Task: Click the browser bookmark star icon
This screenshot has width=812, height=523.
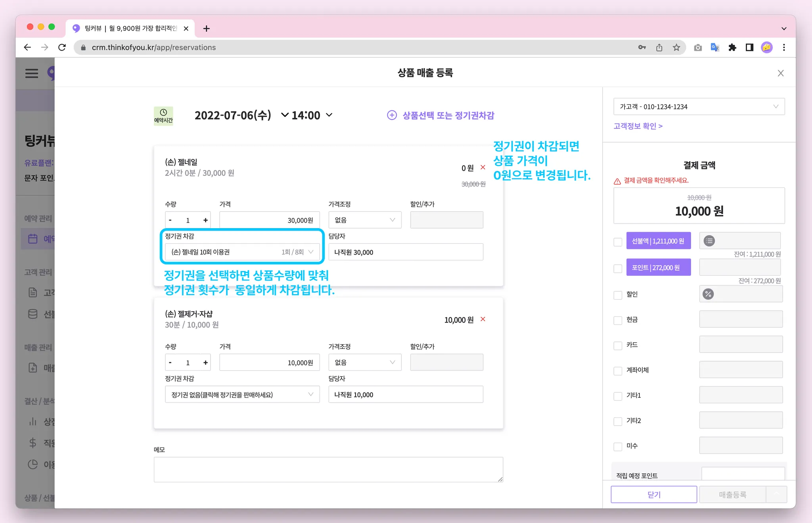Action: pos(676,48)
